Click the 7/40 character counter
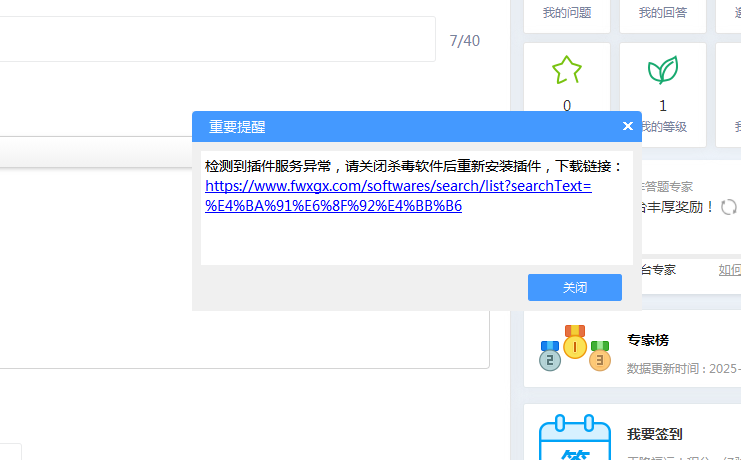The height and width of the screenshot is (460, 741). tap(465, 41)
